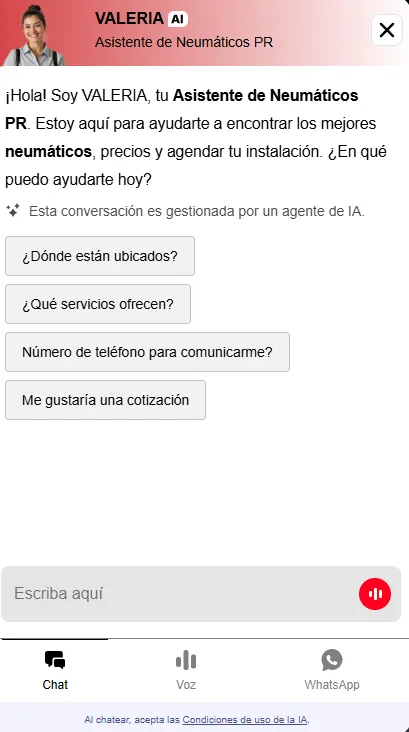409x732 pixels.
Task: Click "Asistente de Neumáticos PR" header subtitle
Action: pos(184,42)
